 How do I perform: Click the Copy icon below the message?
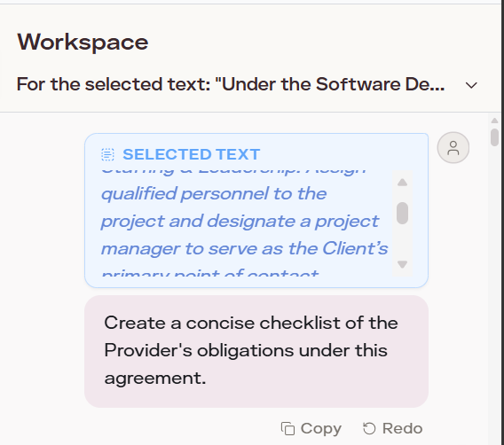287,429
